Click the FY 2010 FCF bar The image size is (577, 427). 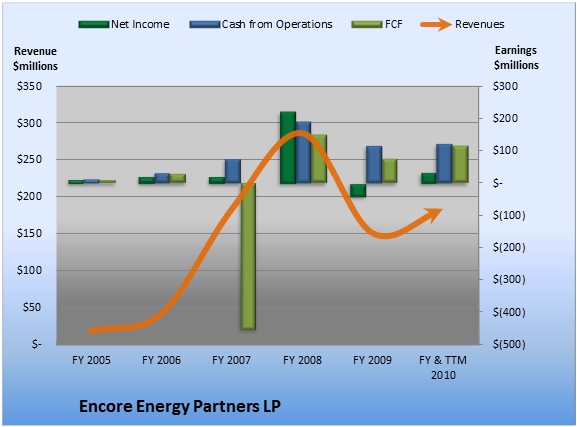click(x=460, y=164)
